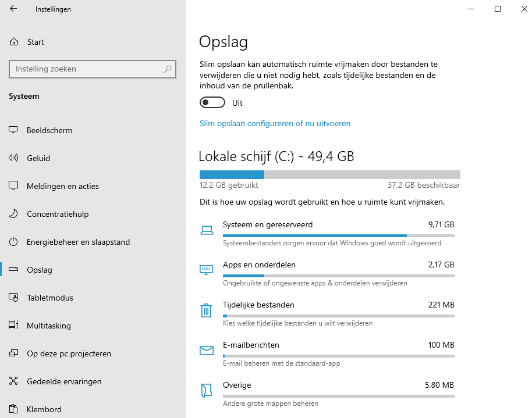Click the Klembord clipboard icon

[14, 409]
